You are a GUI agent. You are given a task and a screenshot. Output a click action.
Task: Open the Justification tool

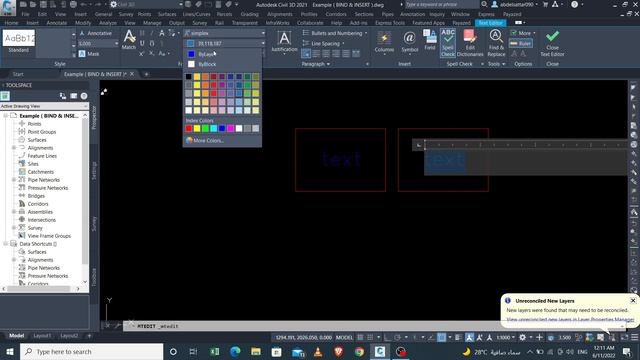284,42
